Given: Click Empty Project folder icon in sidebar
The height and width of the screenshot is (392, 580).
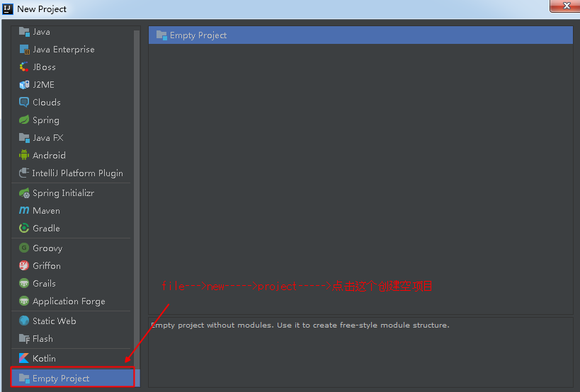Looking at the screenshot, I should 24,378.
